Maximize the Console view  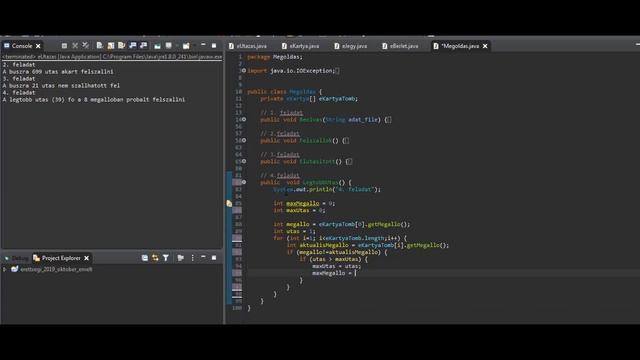pyautogui.click(x=214, y=46)
